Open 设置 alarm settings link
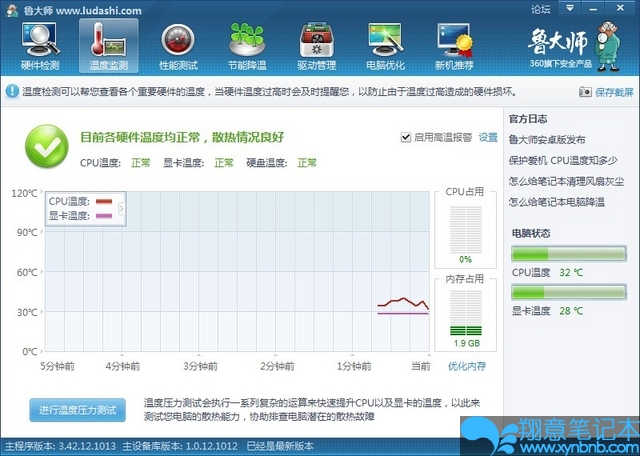Image resolution: width=640 pixels, height=456 pixels. click(488, 137)
